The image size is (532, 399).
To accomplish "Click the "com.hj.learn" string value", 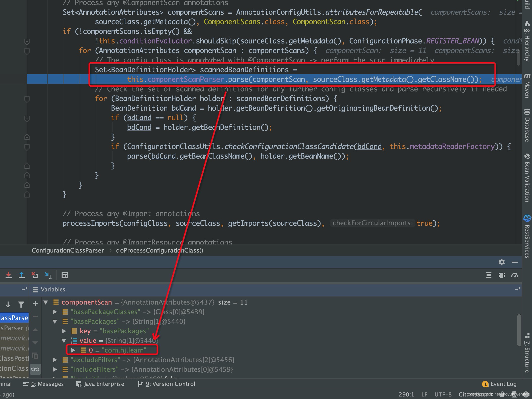I will (124, 350).
